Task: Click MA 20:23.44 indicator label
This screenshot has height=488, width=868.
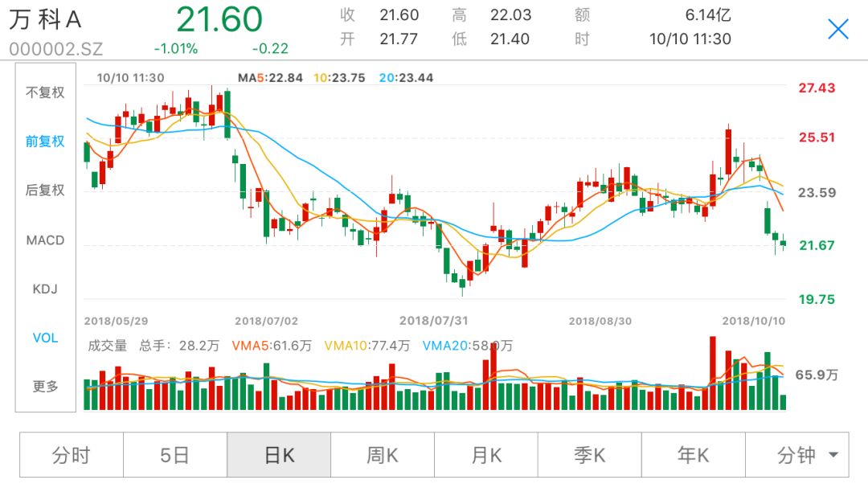Action: click(406, 78)
